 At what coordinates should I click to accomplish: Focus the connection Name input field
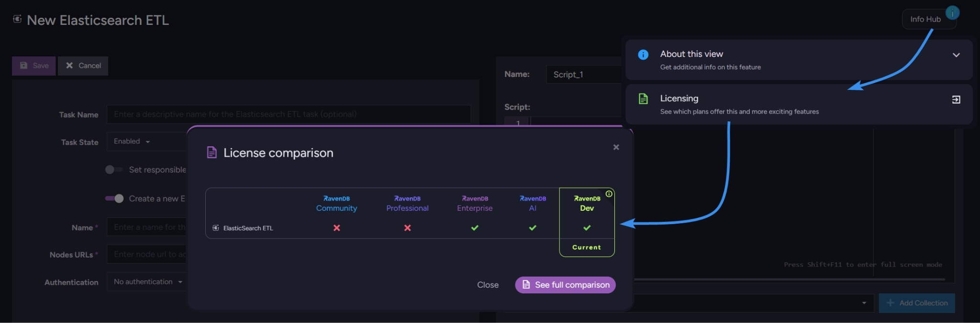[x=146, y=227]
